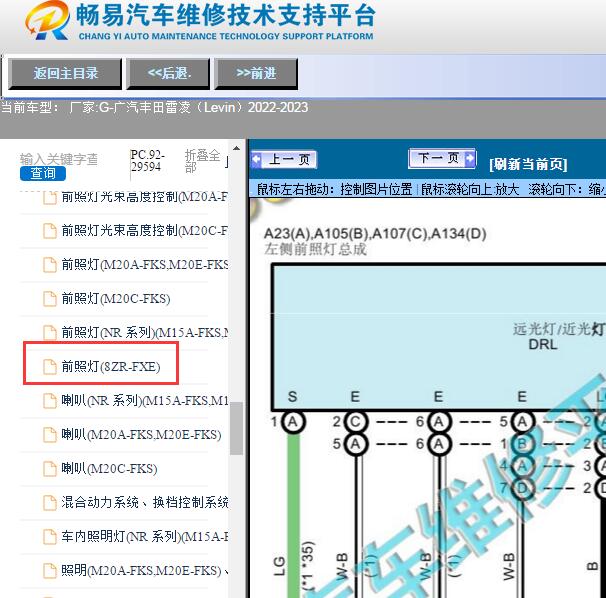Collapse all with 折叠全部 link

pyautogui.click(x=203, y=161)
